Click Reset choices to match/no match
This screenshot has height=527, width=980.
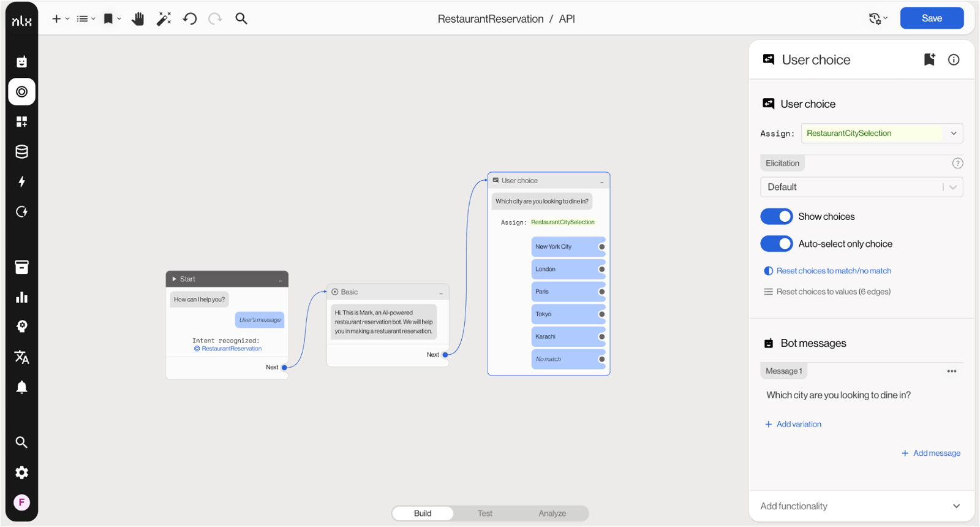coord(833,271)
